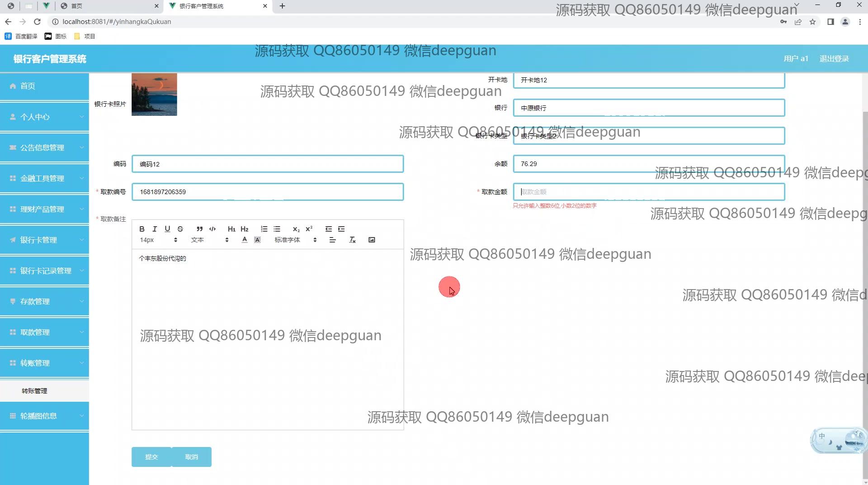The width and height of the screenshot is (868, 485).
Task: Insert an image into editor
Action: pyautogui.click(x=372, y=240)
